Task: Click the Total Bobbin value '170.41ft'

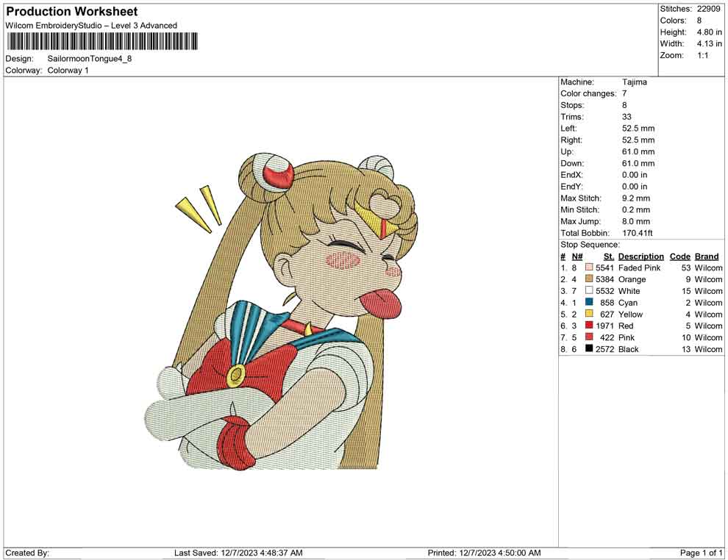Action: pos(638,233)
